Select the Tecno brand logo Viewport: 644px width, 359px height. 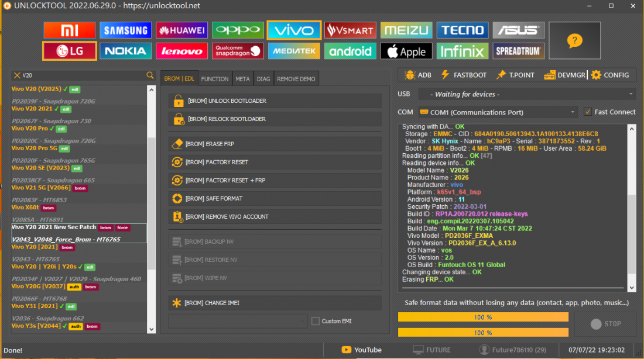pos(463,30)
